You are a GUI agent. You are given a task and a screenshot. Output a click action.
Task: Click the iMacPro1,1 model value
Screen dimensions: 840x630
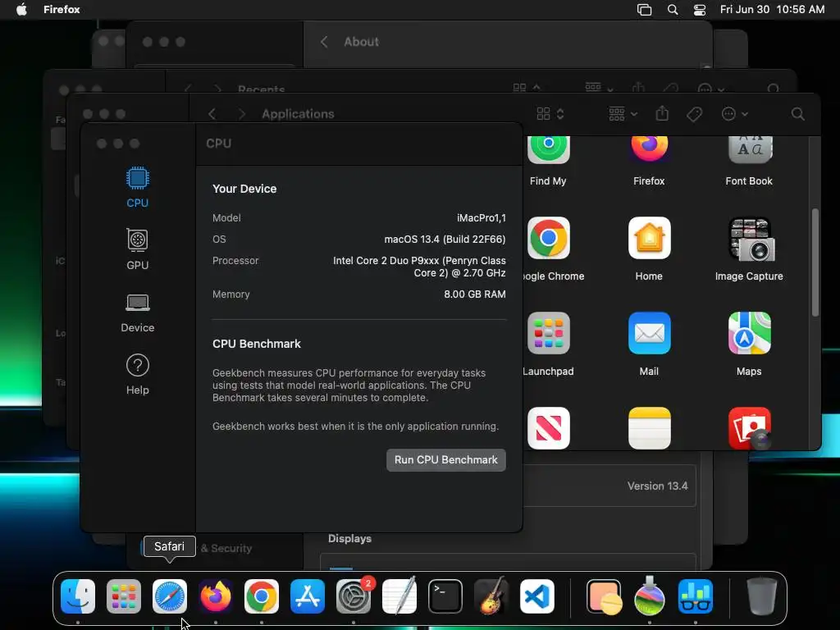click(481, 218)
